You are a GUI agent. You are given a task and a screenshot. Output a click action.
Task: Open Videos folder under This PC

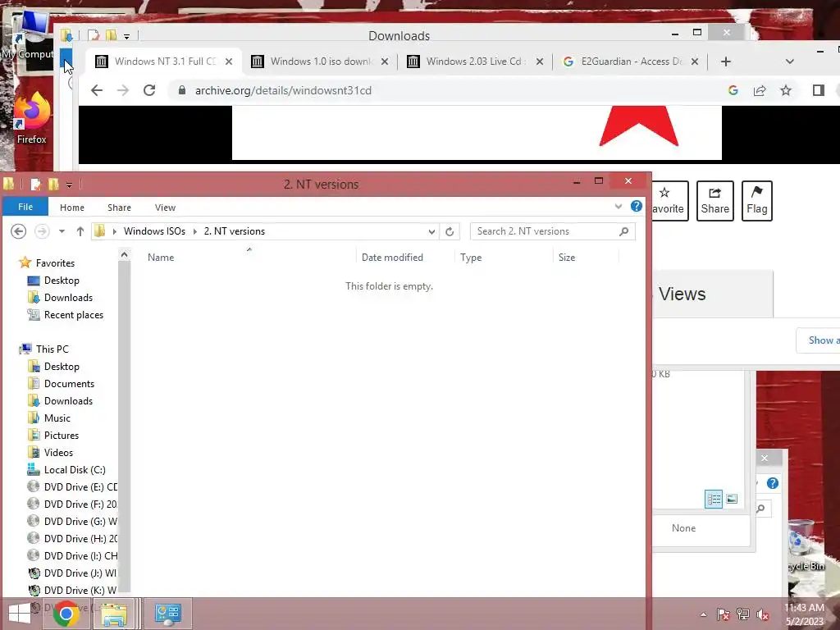(58, 453)
